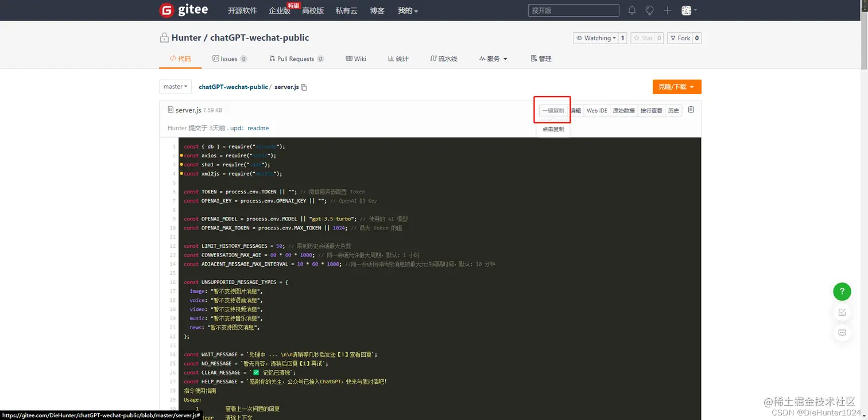Expand the 服务 dropdown tab
The image size is (868, 420).
(x=494, y=59)
